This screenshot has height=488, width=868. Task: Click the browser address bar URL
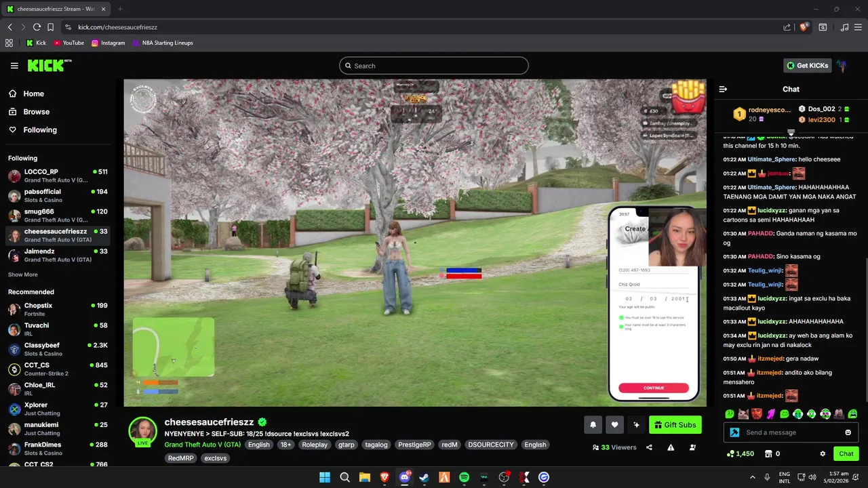tap(117, 27)
